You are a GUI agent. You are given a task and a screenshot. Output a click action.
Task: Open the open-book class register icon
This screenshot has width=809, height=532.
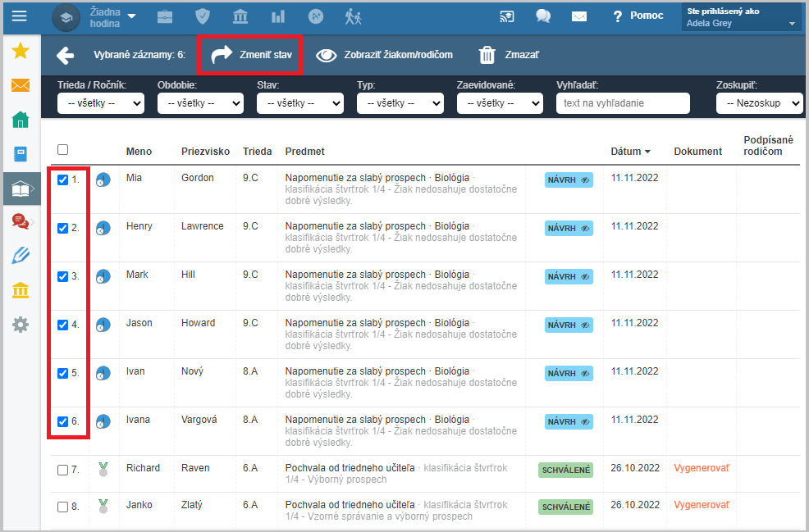click(x=21, y=189)
